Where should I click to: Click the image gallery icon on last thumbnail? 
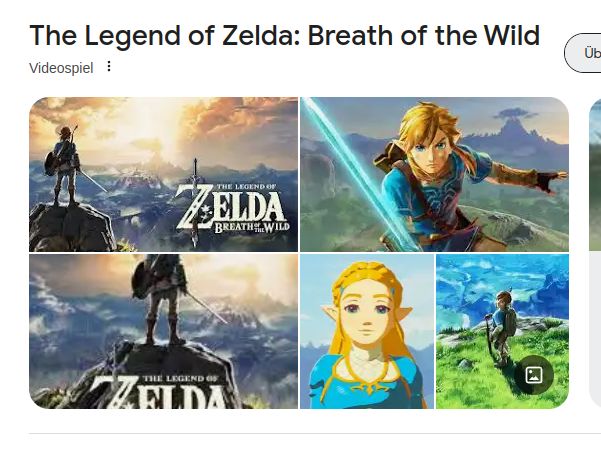534,375
